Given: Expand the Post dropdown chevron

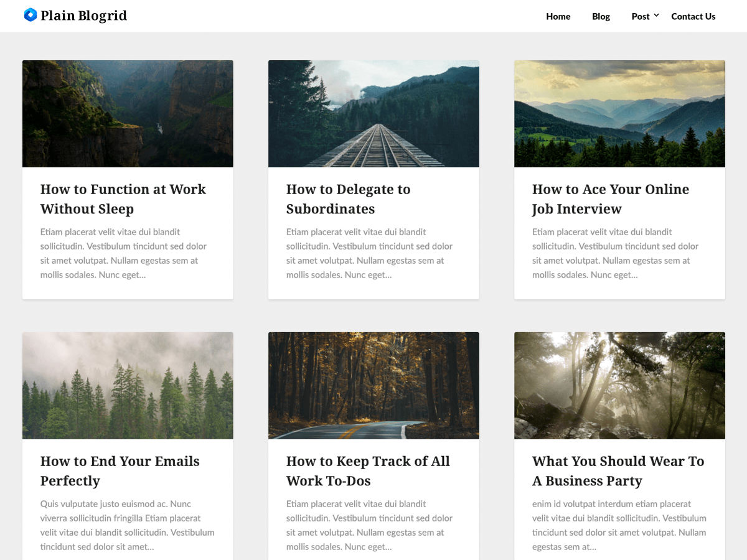Looking at the screenshot, I should 656,15.
